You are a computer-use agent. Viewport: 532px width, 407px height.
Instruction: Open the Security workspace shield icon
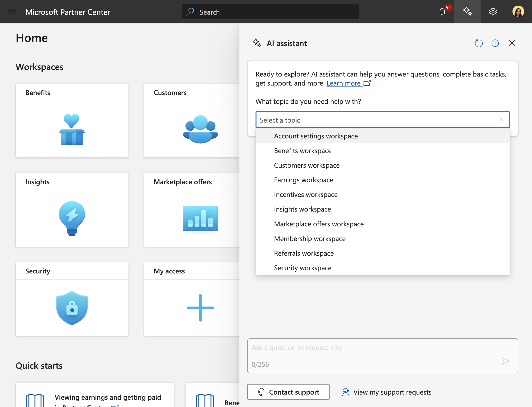click(72, 308)
